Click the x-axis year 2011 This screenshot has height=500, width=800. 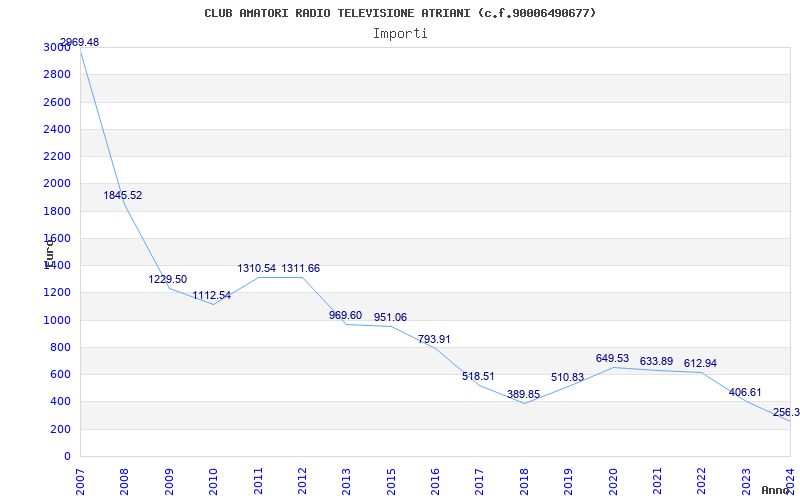tap(258, 481)
